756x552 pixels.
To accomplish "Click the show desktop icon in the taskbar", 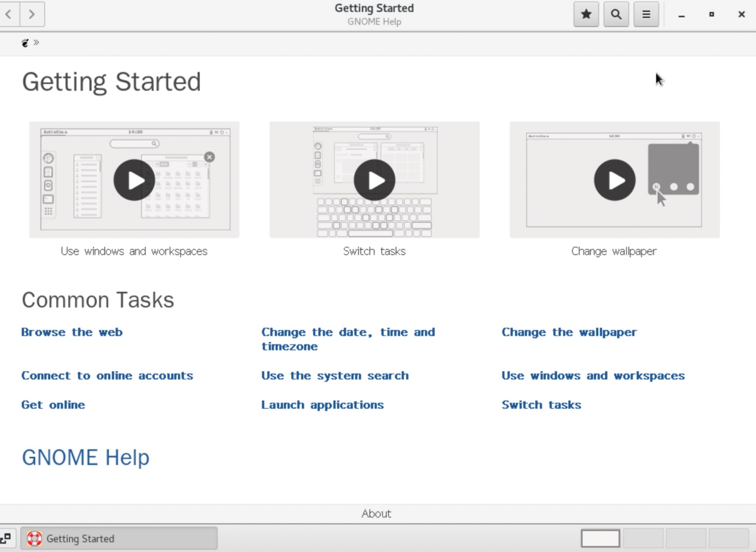I will pos(6,538).
